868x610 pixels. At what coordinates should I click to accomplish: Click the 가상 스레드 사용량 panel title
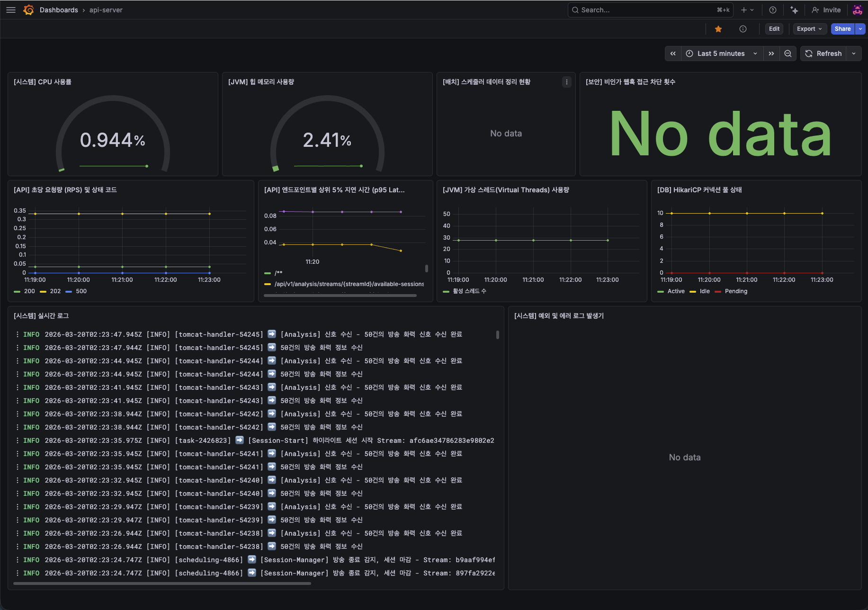tap(506, 190)
